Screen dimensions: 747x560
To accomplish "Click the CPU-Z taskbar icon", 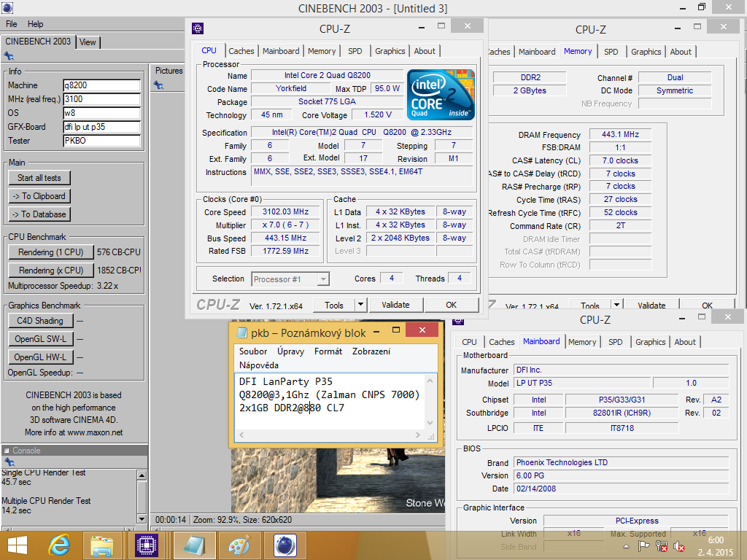I will coord(147,545).
